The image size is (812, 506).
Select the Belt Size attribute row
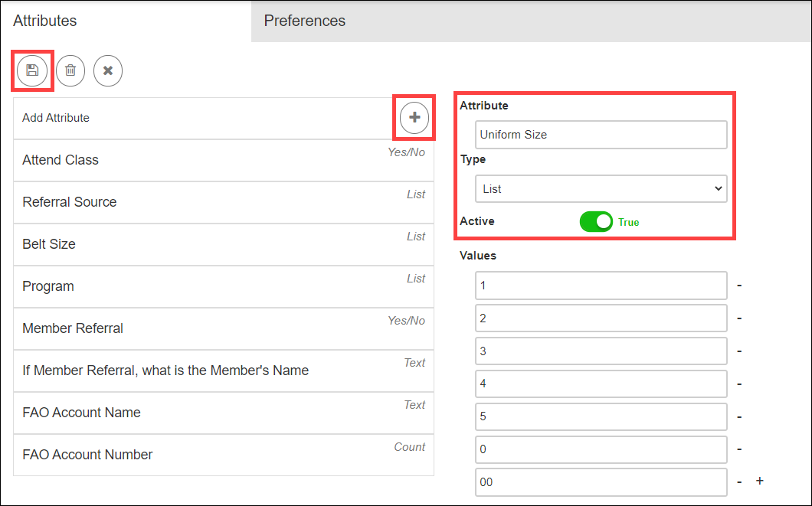(224, 245)
